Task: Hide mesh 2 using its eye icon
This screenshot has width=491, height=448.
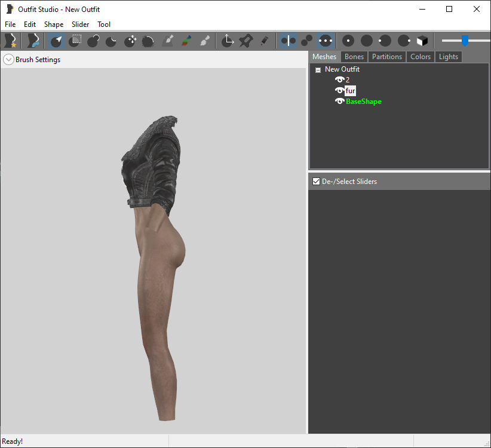Action: click(x=339, y=79)
